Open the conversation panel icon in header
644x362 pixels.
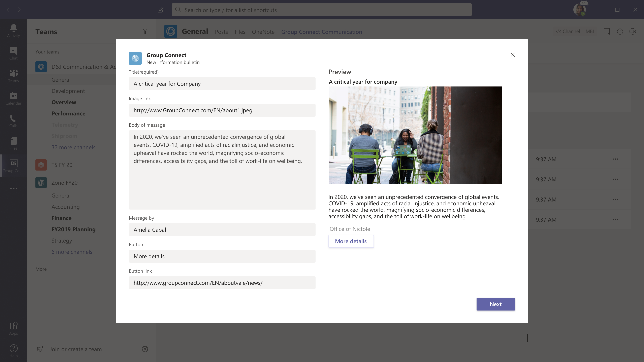[x=607, y=32]
